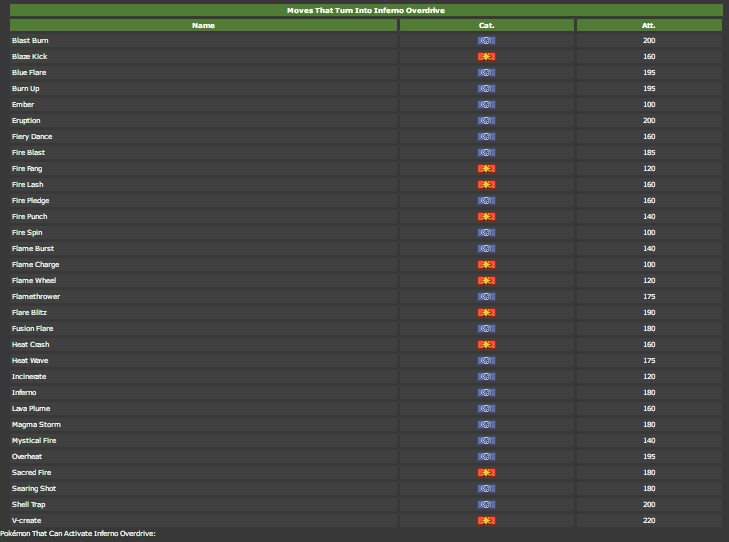Click the Special category icon for Blue Flare
The image size is (729, 542).
point(486,73)
